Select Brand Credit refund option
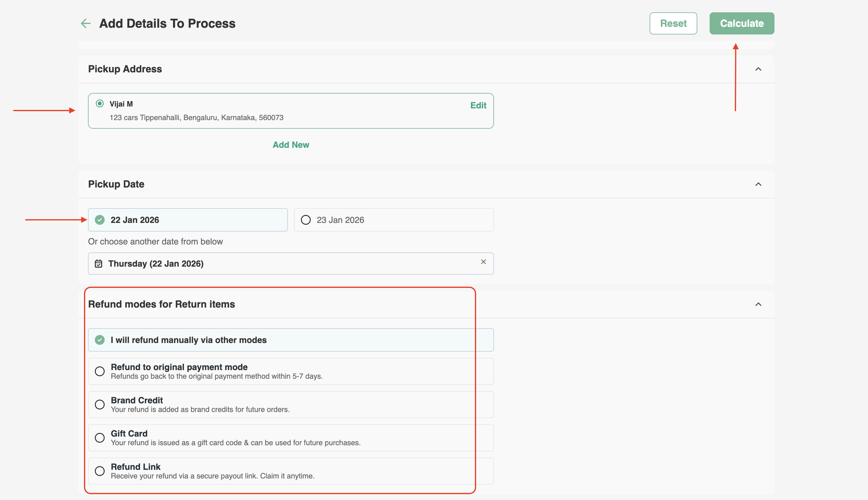This screenshot has width=868, height=500. pos(100,405)
